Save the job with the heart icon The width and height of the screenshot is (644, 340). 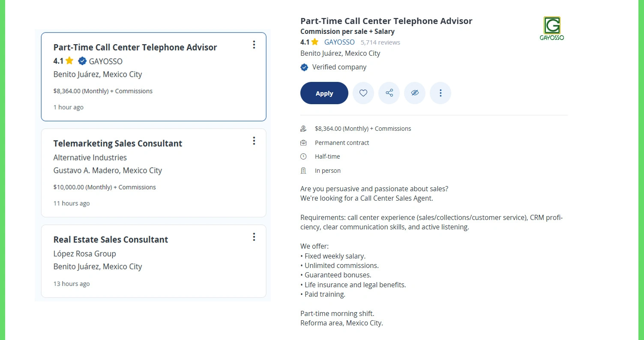[x=363, y=93]
